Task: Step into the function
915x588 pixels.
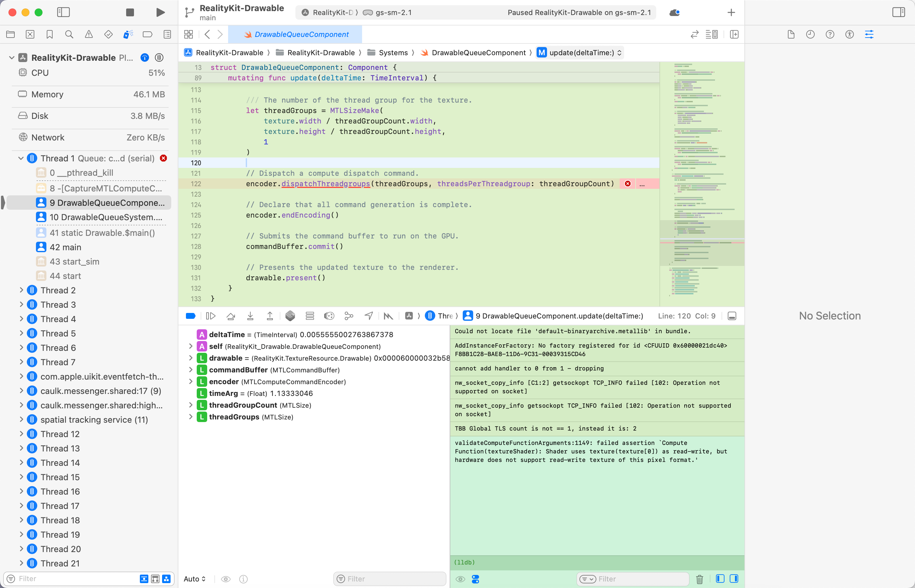Action: click(250, 316)
